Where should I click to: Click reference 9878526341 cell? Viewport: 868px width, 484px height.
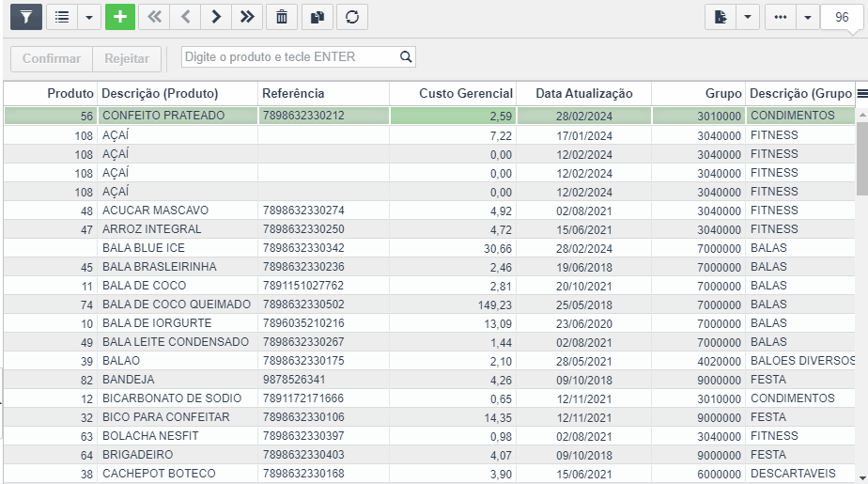324,380
